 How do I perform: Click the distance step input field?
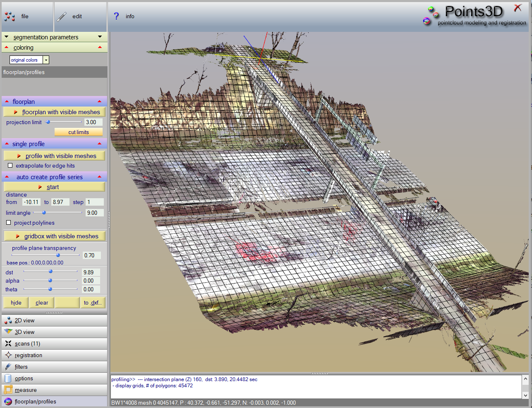94,202
